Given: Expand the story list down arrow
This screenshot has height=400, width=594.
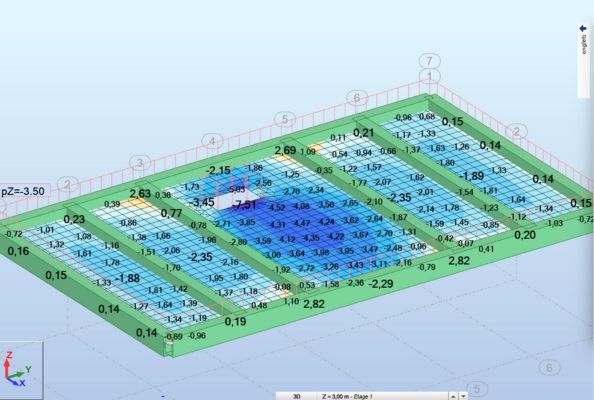Looking at the screenshot, I should [x=463, y=396].
